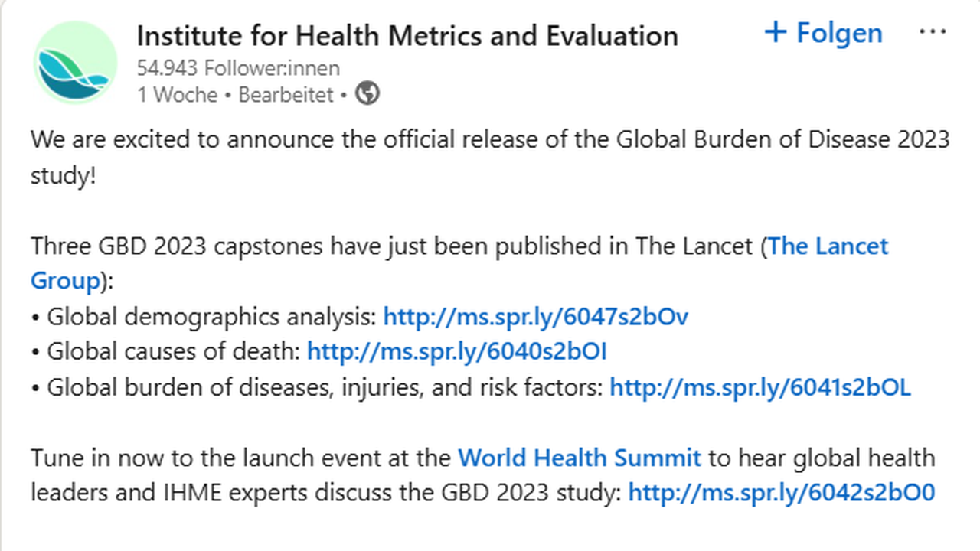Image resolution: width=980 pixels, height=551 pixels.
Task: Click the IHME organization logo avatar
Action: pyautogui.click(x=75, y=64)
